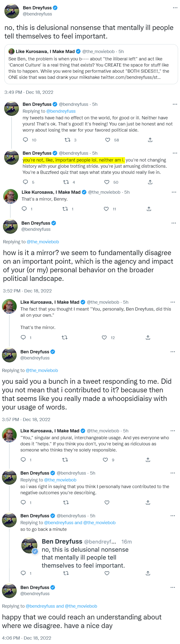
Task: Reply to 'That's a mirror, Benny' tweet
Action: click(24, 209)
